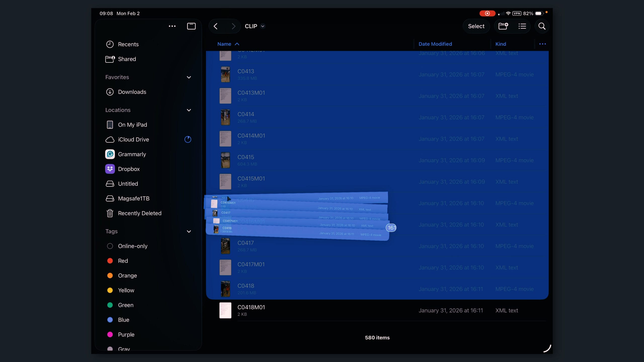The image size is (644, 362).
Task: Sort by the Date Modified column
Action: (435, 44)
